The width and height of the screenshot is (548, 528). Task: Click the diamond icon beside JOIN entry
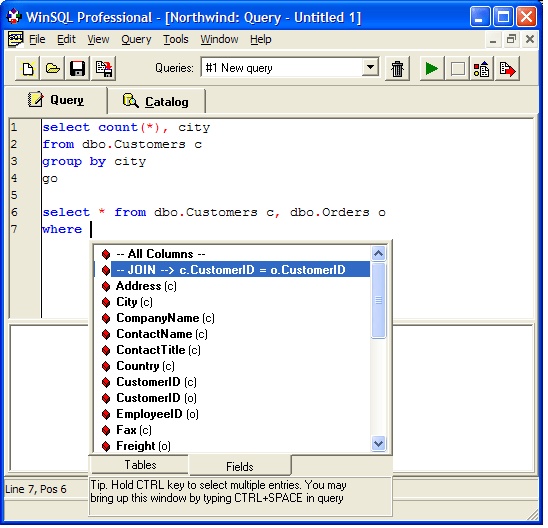(106, 270)
